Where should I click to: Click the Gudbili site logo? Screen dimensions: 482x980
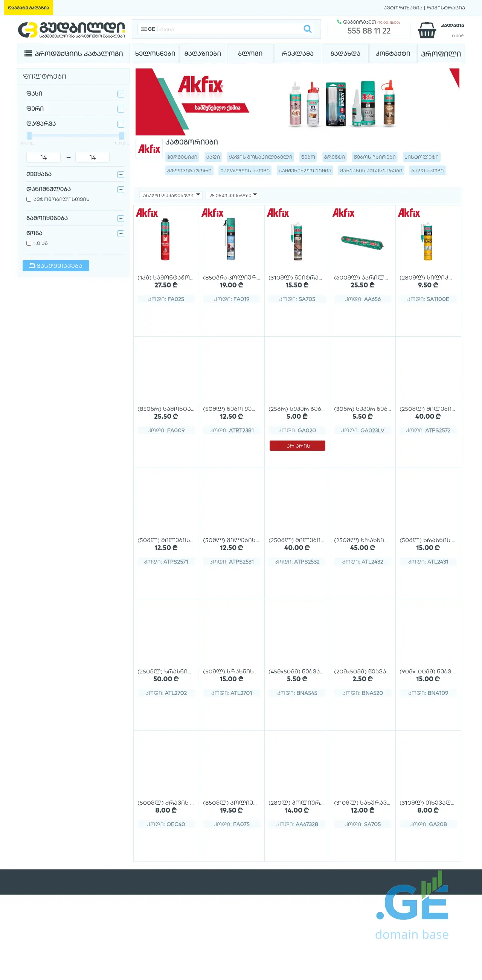[x=71, y=30]
